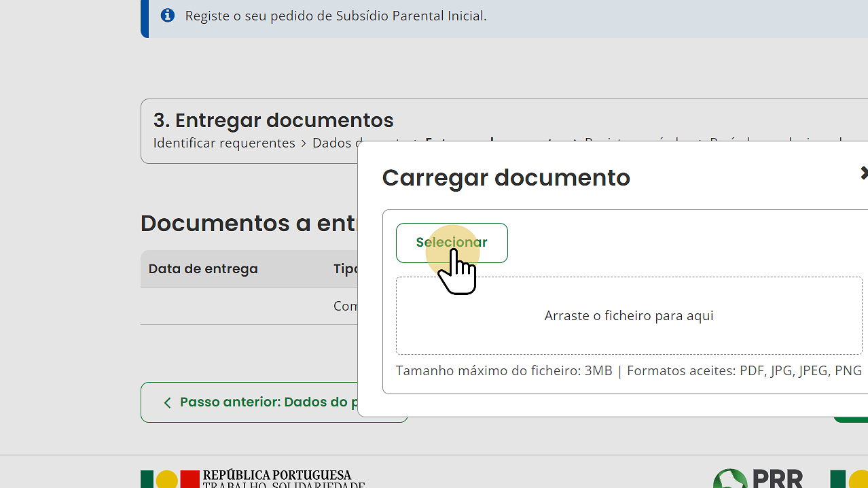
Task: Open the Identificar requerentes breadcrumb step
Action: 224,143
